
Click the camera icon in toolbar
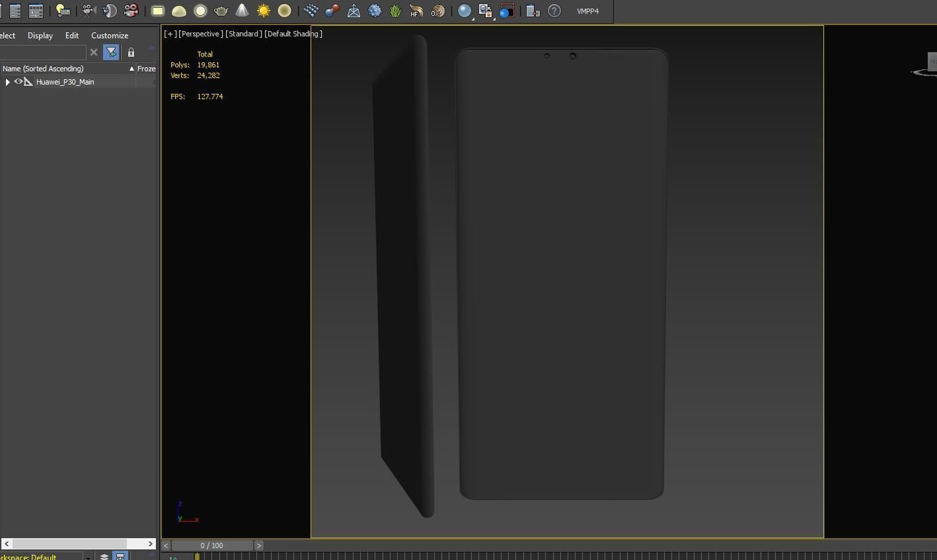(x=89, y=11)
